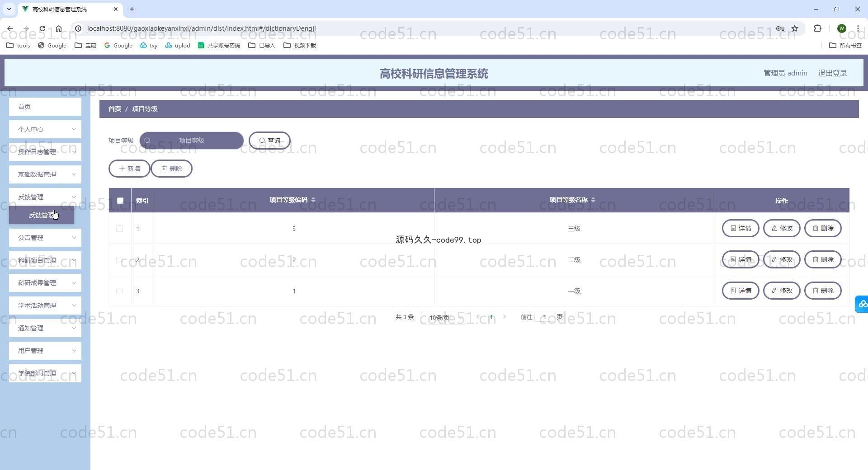Open the new tab plus button
This screenshot has width=868, height=470.
(x=132, y=9)
